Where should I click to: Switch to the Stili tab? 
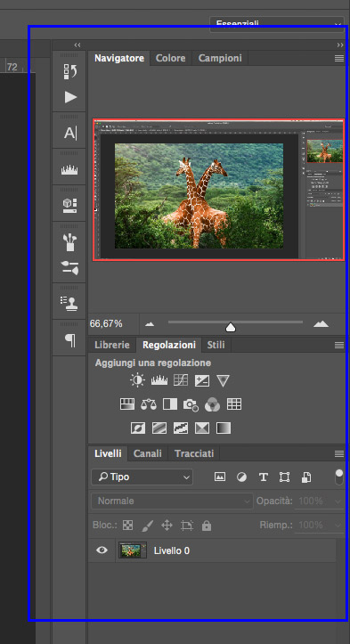pos(216,345)
